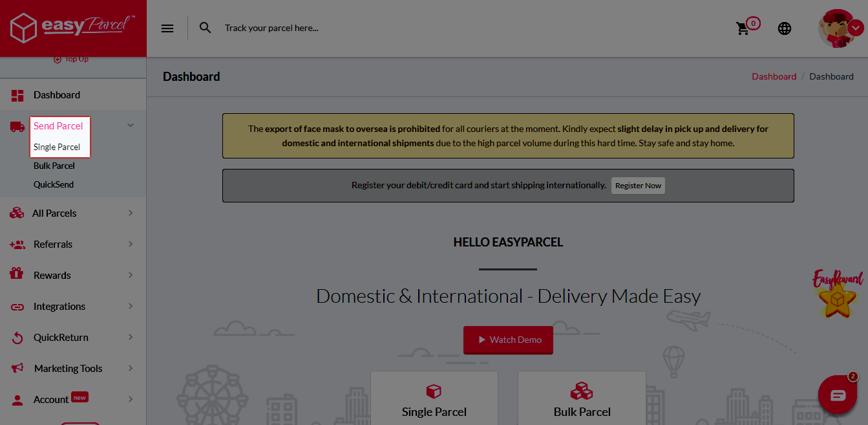This screenshot has width=868, height=425.
Task: Click the red Dashboard breadcrumb link
Action: (x=774, y=76)
